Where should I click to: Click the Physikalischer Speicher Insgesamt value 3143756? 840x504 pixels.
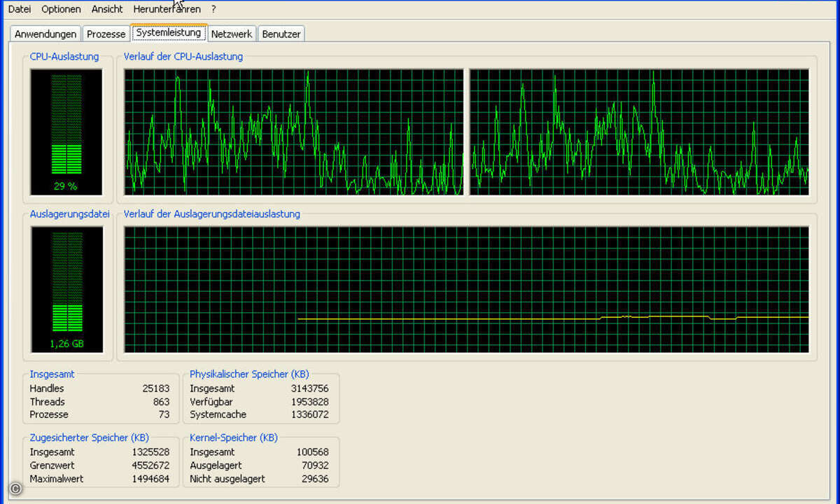coord(310,388)
